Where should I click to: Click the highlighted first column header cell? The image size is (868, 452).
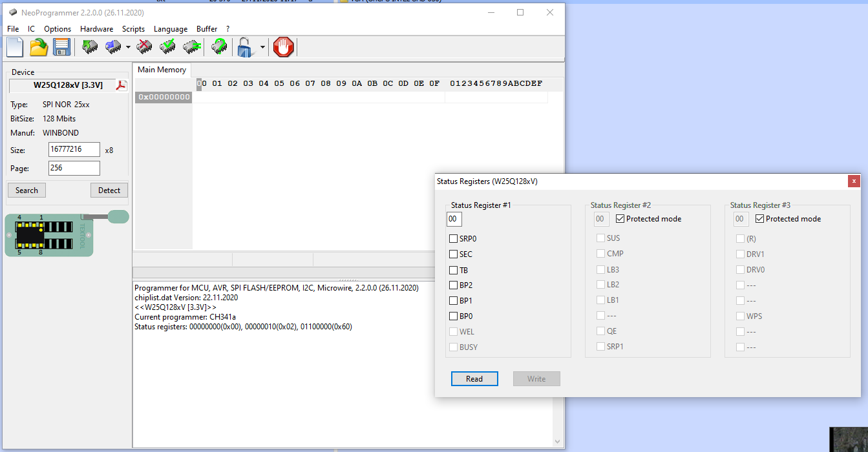tap(199, 84)
